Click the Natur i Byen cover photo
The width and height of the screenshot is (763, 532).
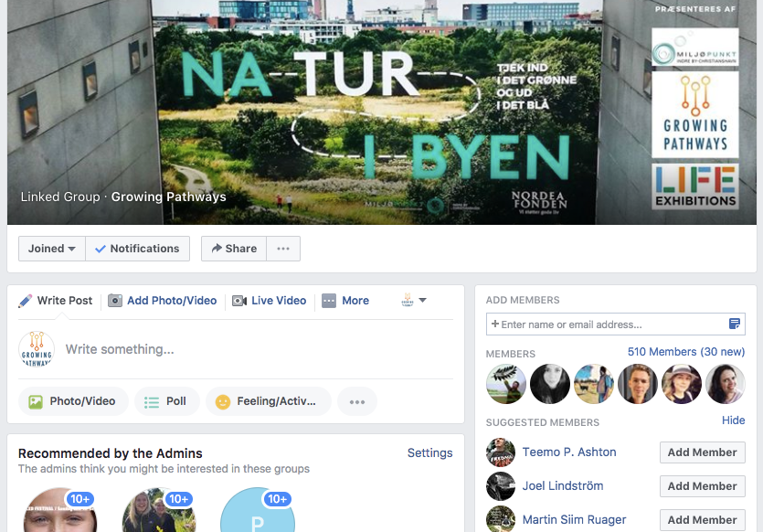coord(382,112)
